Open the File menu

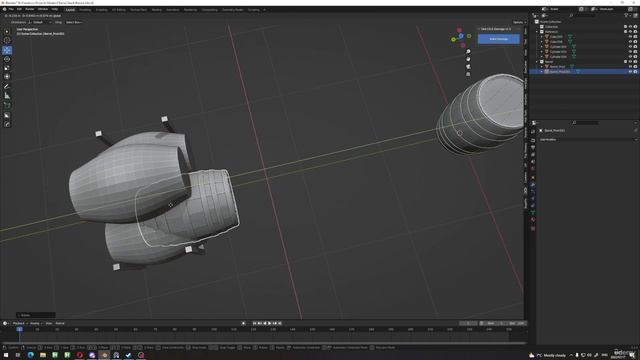[x=11, y=9]
